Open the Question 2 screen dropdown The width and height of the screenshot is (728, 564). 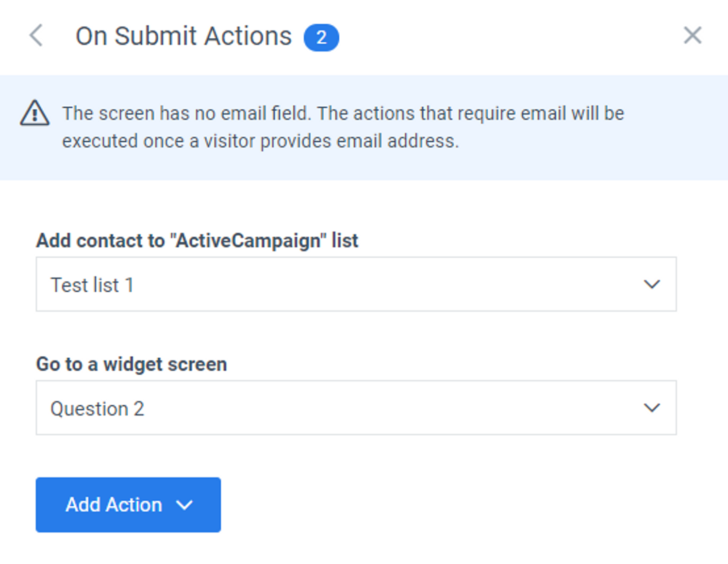point(356,408)
